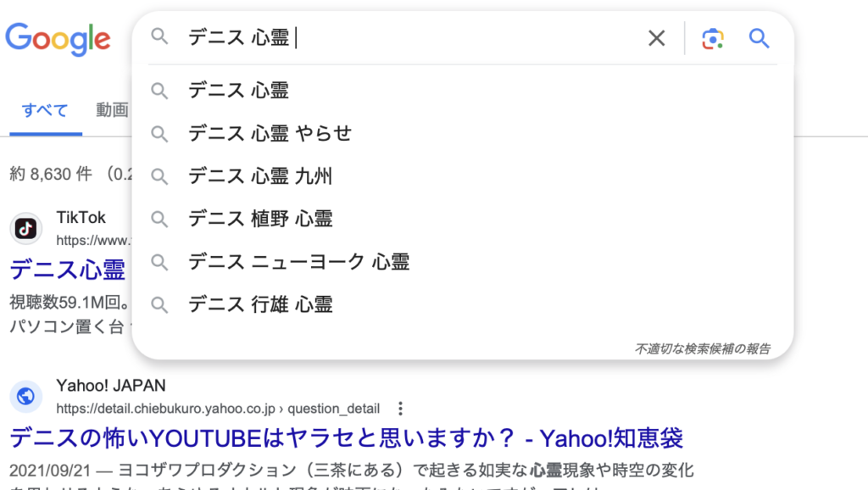Click magnifier icon left of search text
The width and height of the screenshot is (868, 490).
tap(159, 37)
